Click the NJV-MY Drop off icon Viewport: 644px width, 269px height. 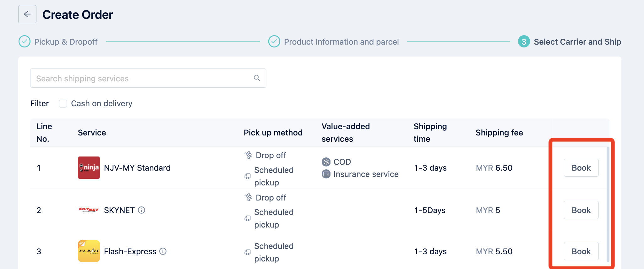(248, 155)
